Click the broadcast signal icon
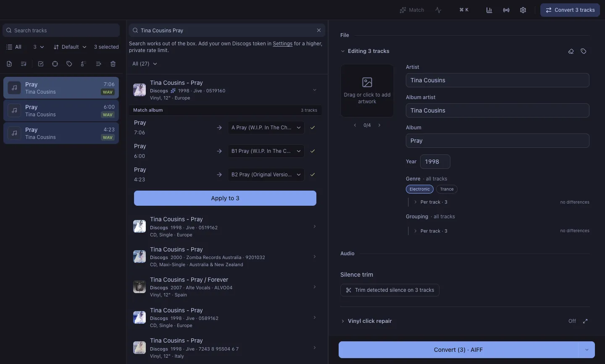The width and height of the screenshot is (605, 364). [506, 10]
